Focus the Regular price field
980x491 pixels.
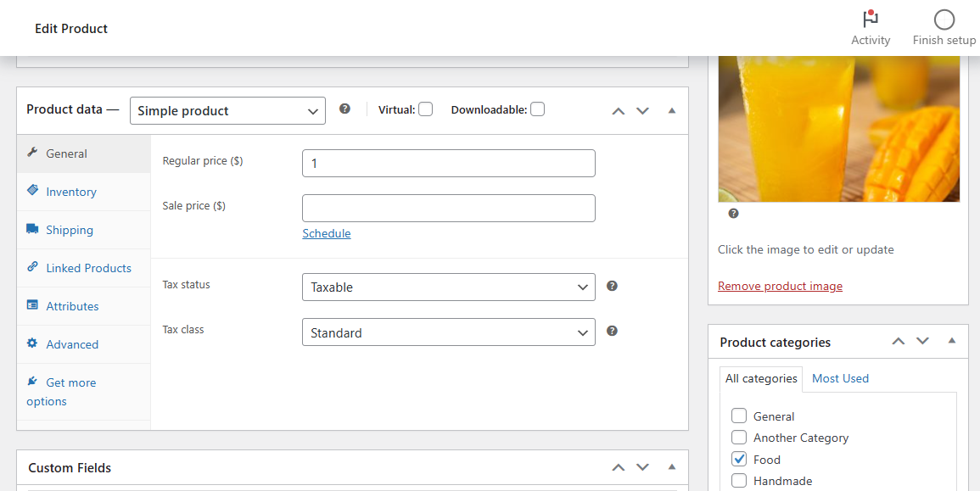(449, 163)
